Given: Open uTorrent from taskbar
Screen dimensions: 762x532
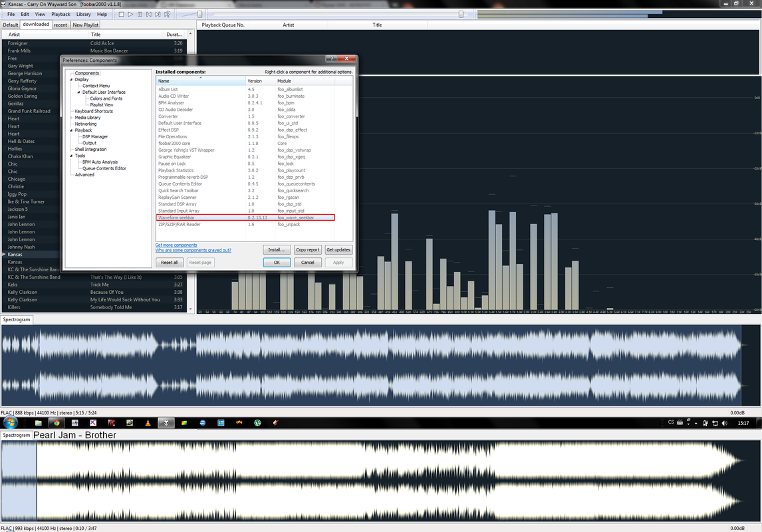Looking at the screenshot, I should pyautogui.click(x=257, y=423).
